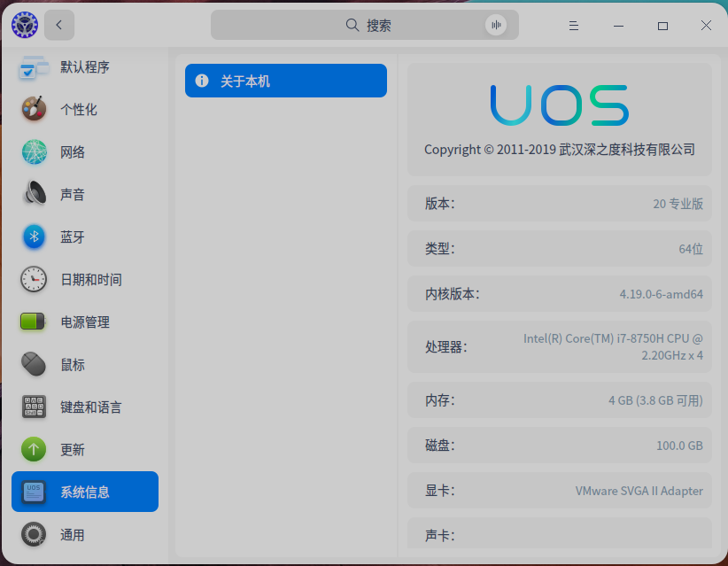The image size is (728, 566).
Task: Click the 内存: label
Action: [x=439, y=400]
